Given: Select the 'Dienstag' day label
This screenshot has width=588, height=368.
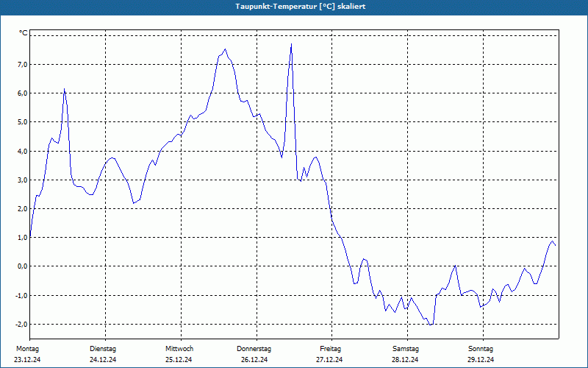Looking at the screenshot, I should pos(103,349).
